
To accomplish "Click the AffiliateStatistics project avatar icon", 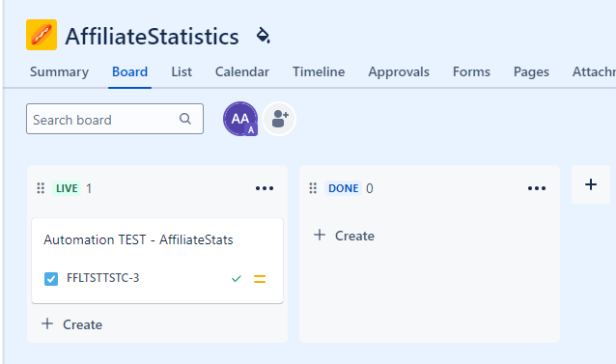I will [x=42, y=35].
